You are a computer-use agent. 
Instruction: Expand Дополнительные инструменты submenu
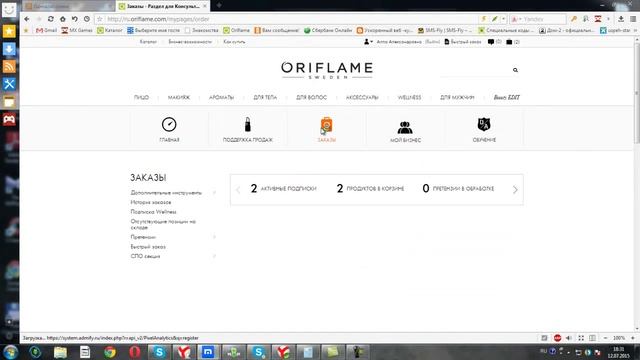214,193
